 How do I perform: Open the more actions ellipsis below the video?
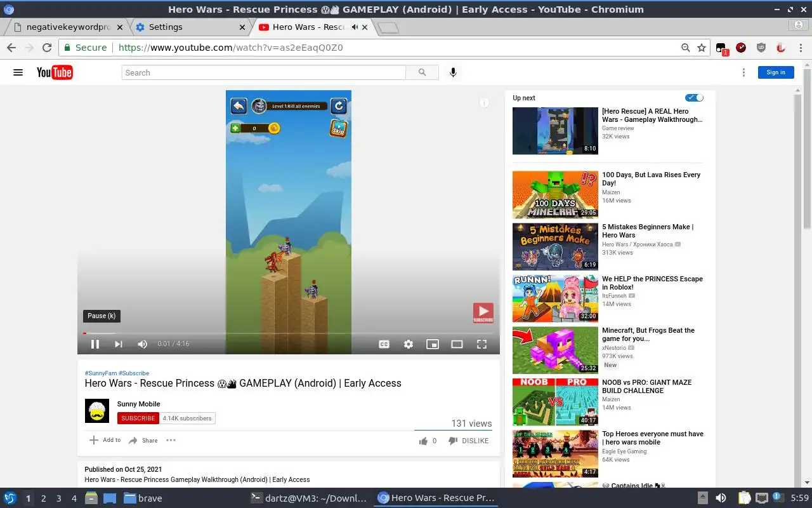coord(171,440)
